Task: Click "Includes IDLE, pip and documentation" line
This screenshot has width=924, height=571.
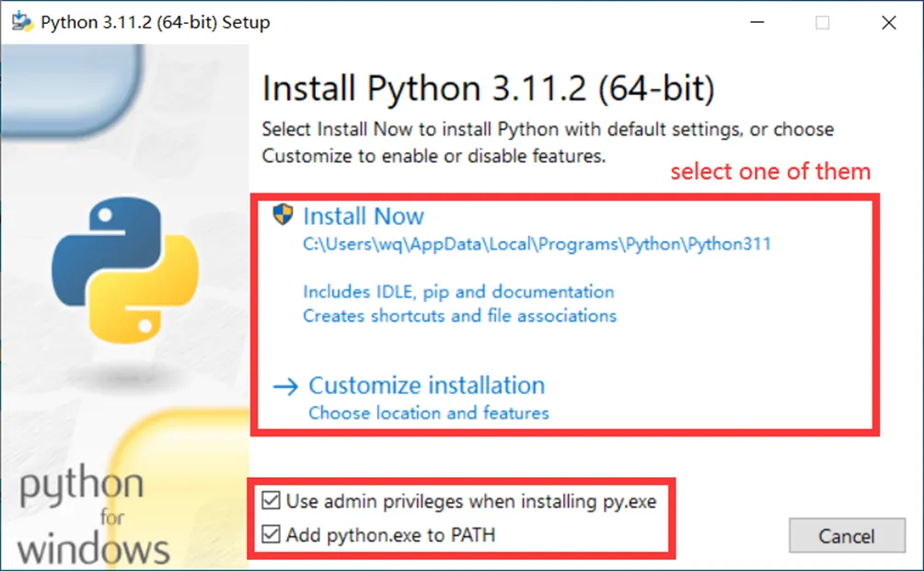Action: (x=458, y=292)
